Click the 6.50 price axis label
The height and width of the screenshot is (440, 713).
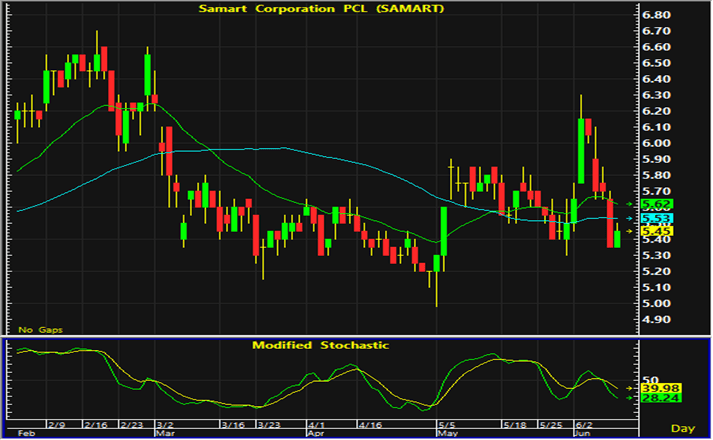656,63
